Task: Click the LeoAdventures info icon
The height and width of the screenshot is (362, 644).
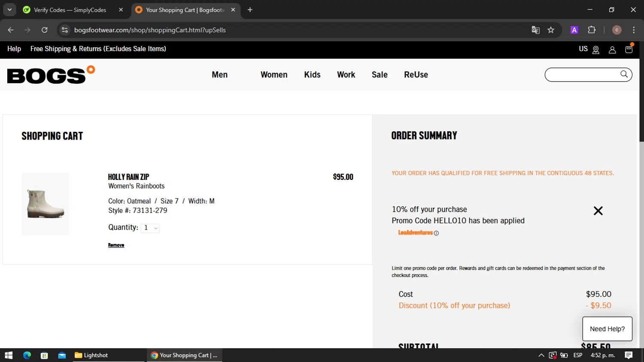Action: [x=436, y=233]
